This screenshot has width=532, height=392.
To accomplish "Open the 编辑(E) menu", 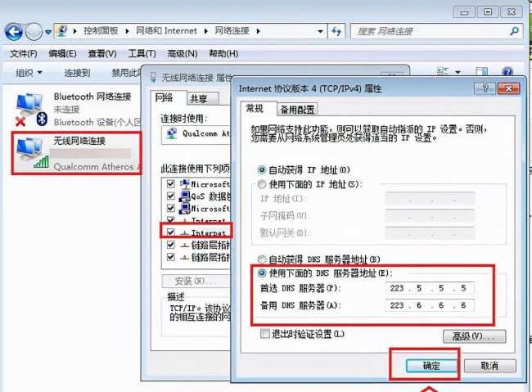I will point(62,53).
